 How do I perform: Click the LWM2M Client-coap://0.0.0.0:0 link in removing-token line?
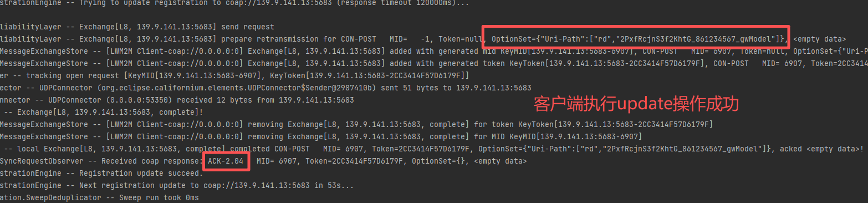180,124
